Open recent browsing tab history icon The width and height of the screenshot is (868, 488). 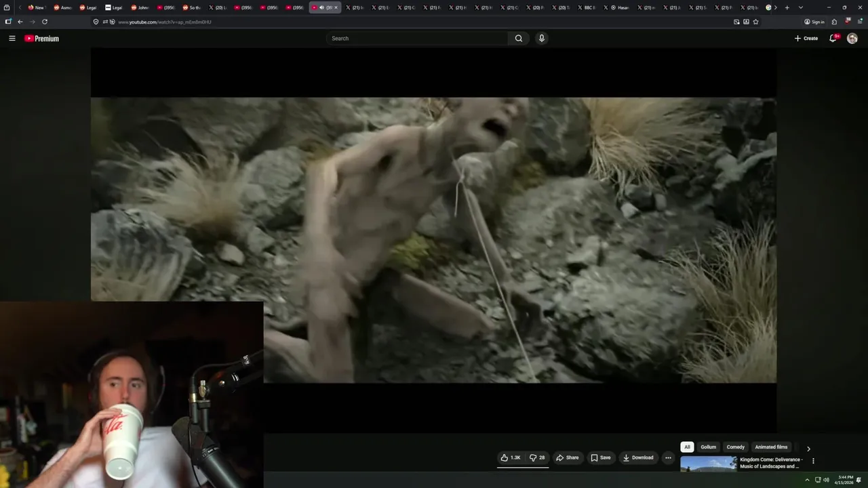7,7
